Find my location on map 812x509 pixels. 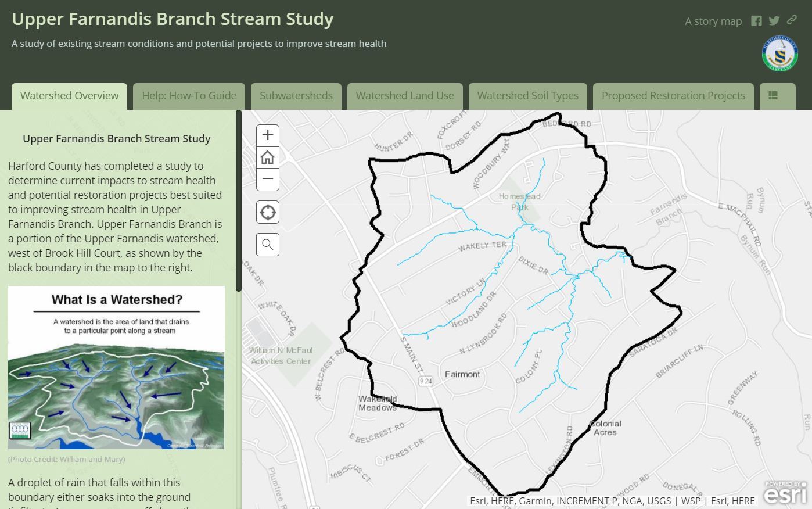[268, 212]
